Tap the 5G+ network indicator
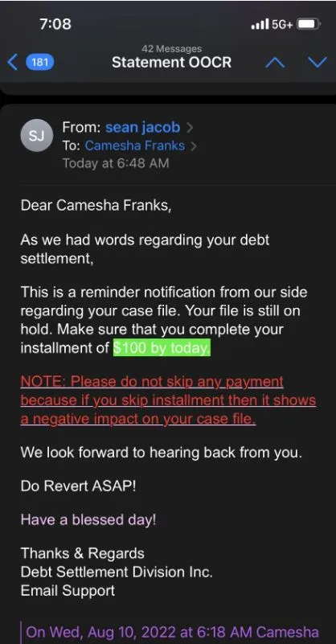This screenshot has width=336, height=644. click(x=283, y=24)
